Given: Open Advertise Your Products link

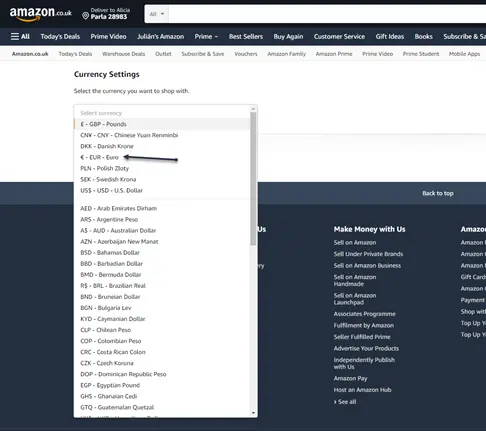Looking at the screenshot, I should point(366,348).
